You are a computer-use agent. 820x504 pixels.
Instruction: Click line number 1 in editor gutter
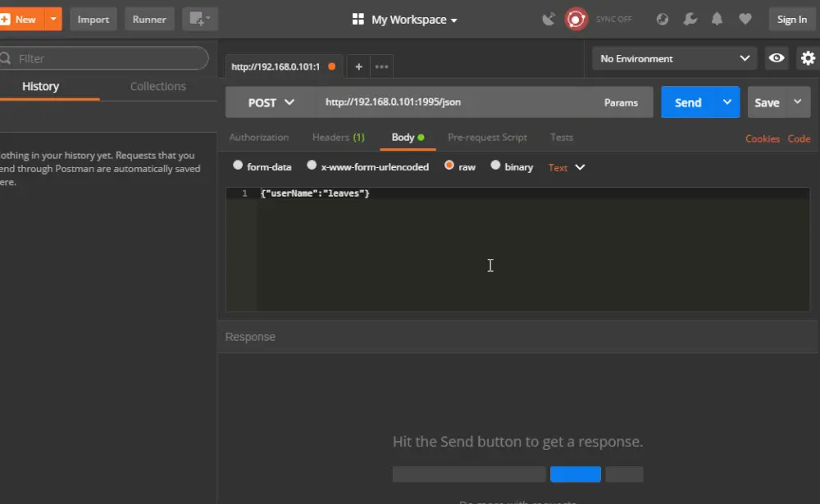(x=244, y=193)
